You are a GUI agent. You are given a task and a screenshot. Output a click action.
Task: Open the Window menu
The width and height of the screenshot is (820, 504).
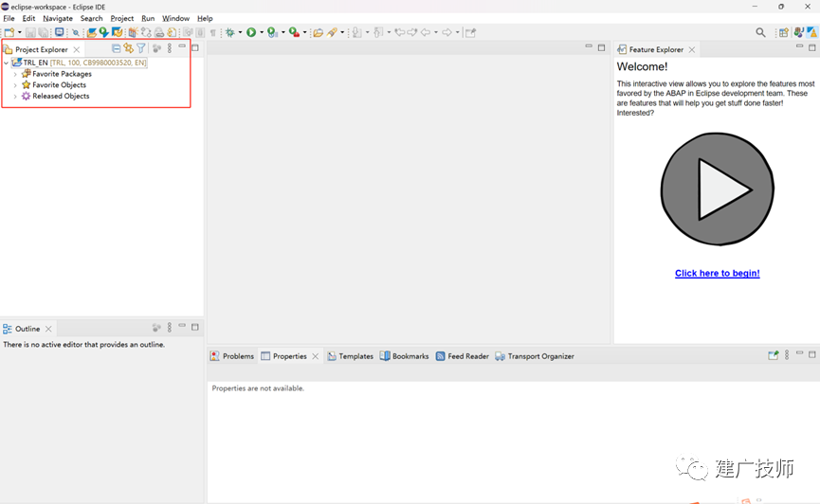pyautogui.click(x=175, y=18)
